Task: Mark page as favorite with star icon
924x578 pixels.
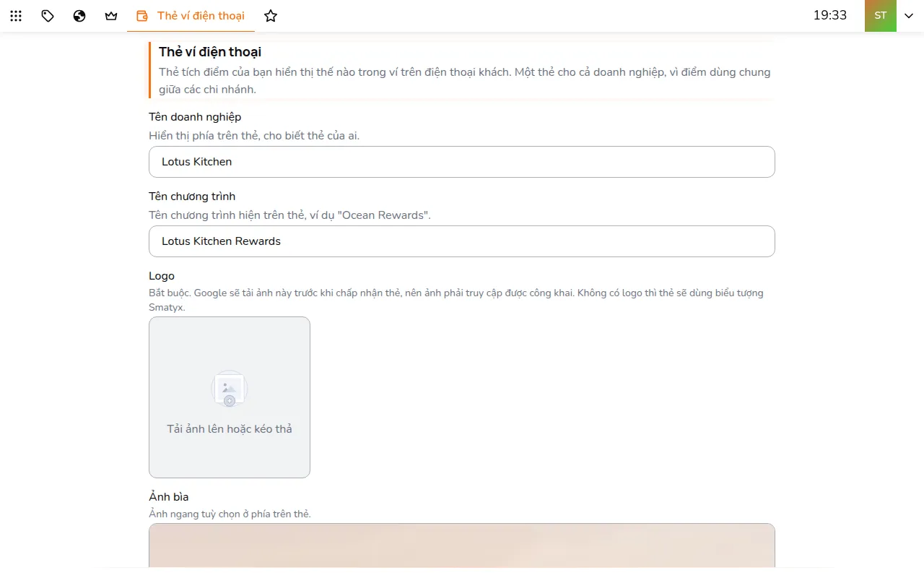Action: pyautogui.click(x=271, y=16)
